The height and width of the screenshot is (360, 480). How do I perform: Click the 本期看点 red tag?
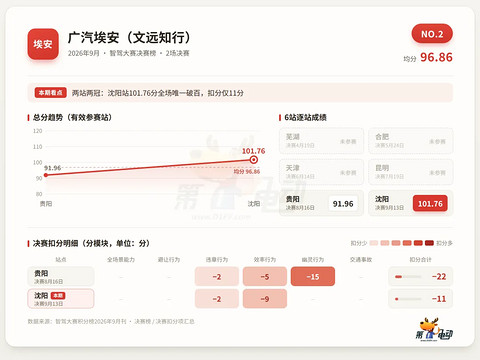[51, 93]
